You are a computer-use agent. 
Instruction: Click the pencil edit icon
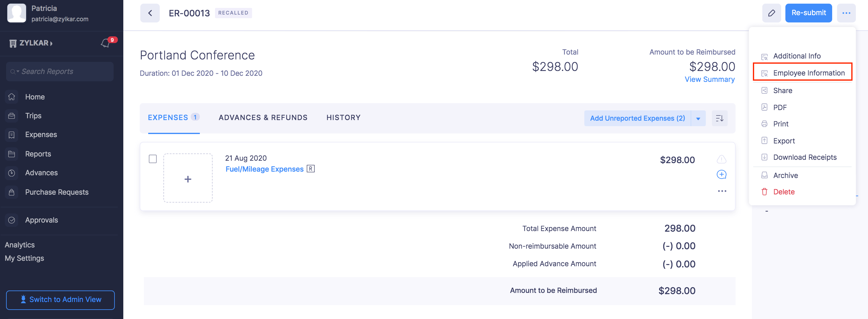tap(771, 13)
